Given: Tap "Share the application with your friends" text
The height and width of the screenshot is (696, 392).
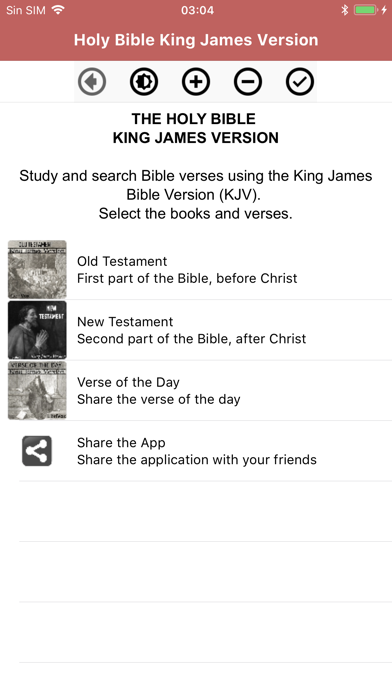Looking at the screenshot, I should pos(197,459).
